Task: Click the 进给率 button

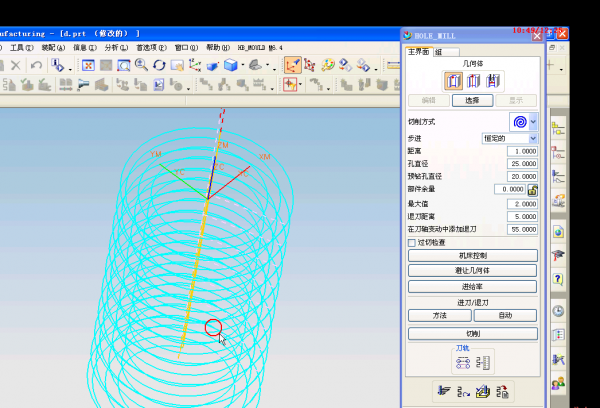Action: coord(472,286)
